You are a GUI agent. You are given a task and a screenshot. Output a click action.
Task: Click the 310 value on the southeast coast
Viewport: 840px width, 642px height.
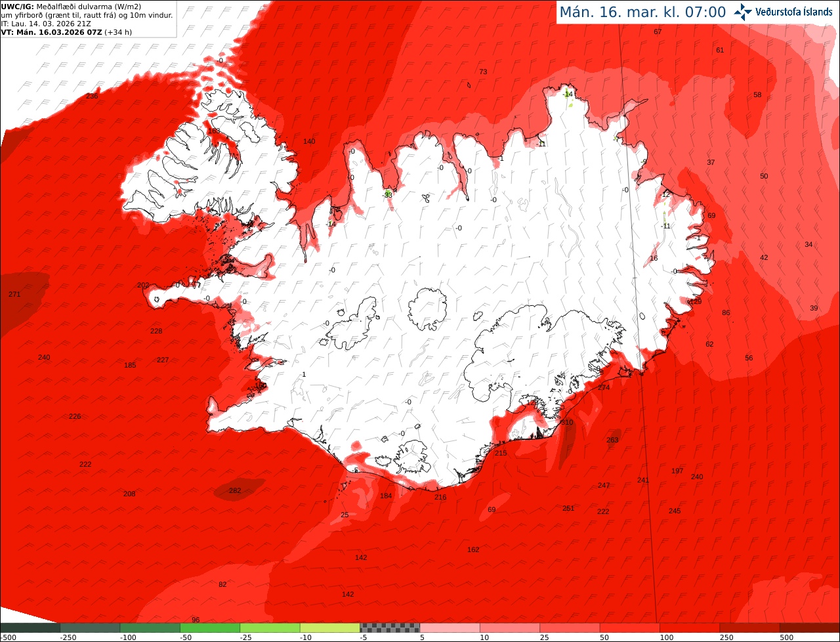(567, 423)
